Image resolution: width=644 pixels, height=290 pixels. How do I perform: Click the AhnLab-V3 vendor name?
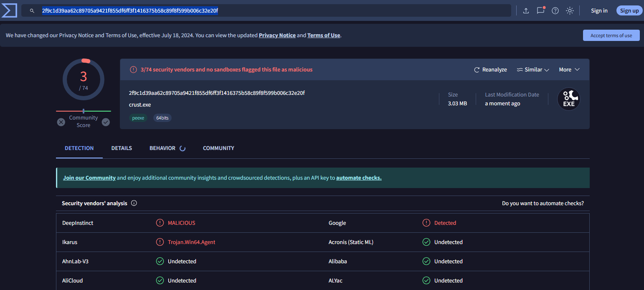76,262
